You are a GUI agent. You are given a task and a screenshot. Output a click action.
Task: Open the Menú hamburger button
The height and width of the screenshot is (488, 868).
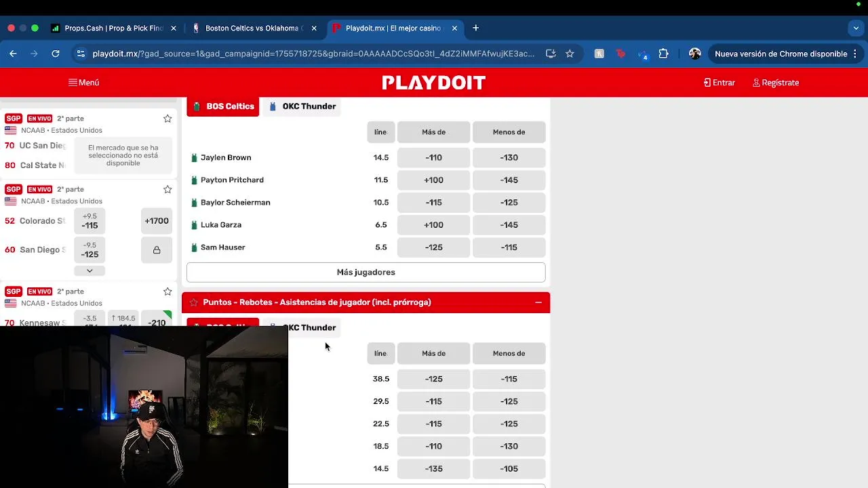[83, 83]
